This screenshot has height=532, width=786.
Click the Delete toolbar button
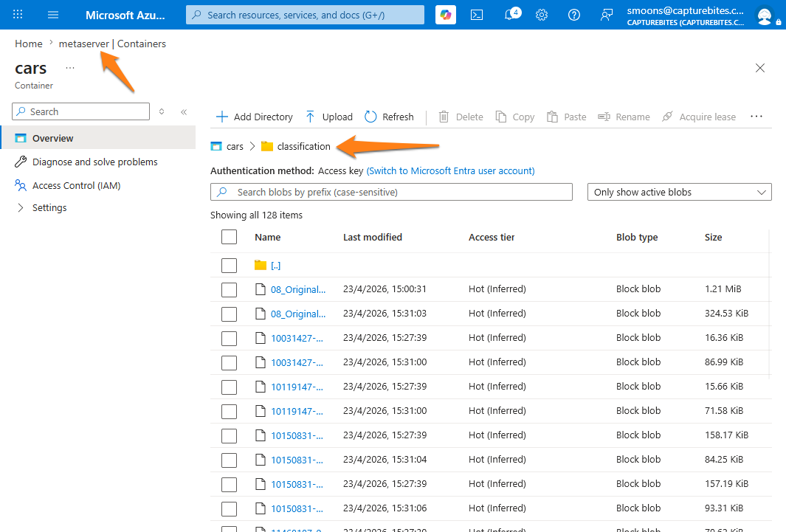(x=461, y=117)
